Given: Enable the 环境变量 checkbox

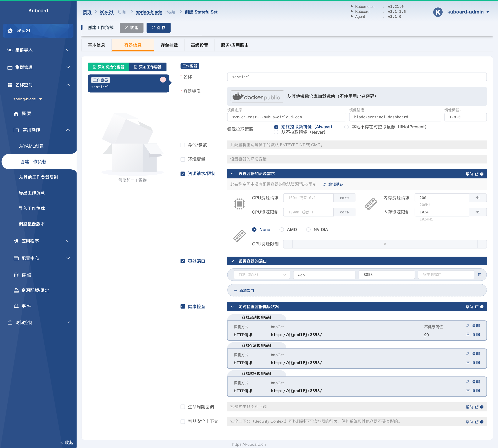Looking at the screenshot, I should [183, 159].
